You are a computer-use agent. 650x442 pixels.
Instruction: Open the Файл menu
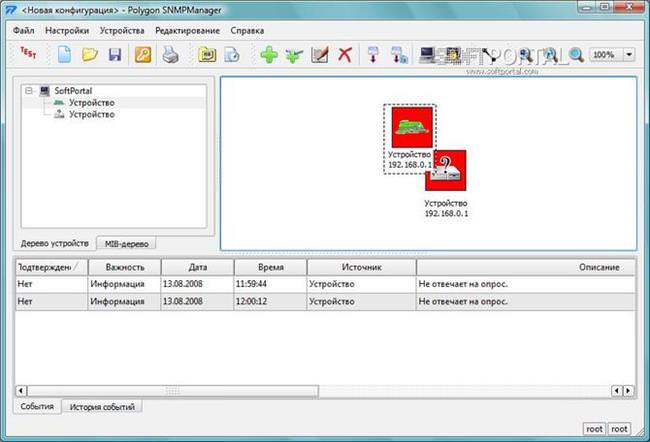pyautogui.click(x=23, y=30)
